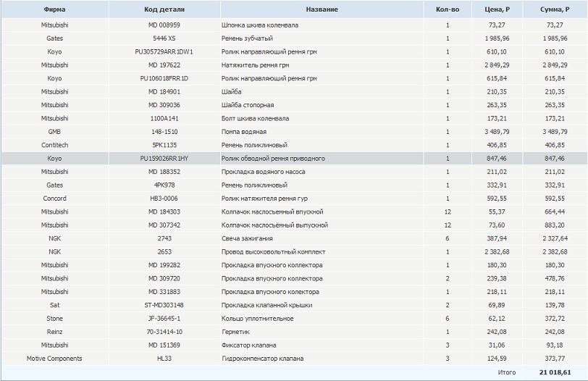The image size is (588, 381).
Task: Click part code ST-MD303148
Action: click(164, 305)
